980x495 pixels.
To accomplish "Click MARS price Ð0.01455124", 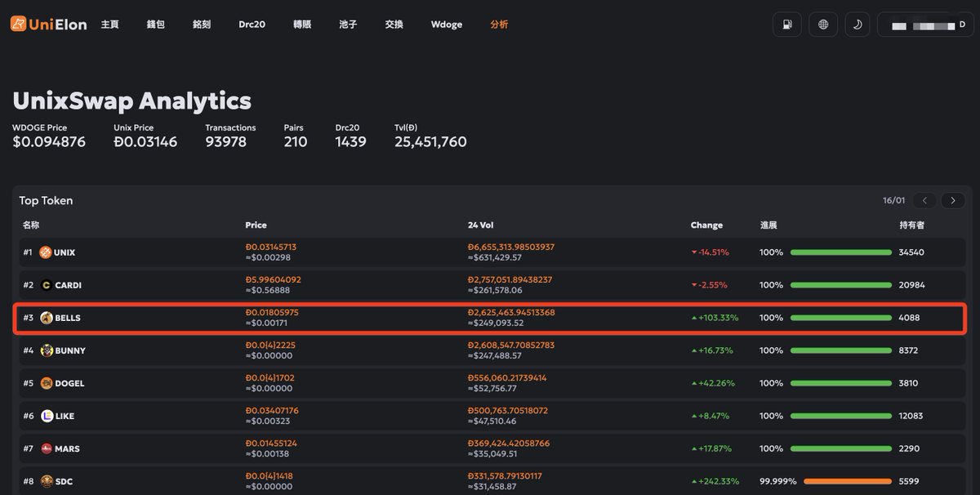I will tap(271, 443).
